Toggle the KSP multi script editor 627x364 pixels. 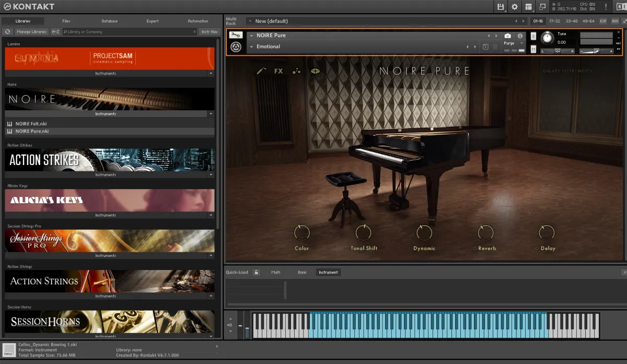[x=603, y=21]
